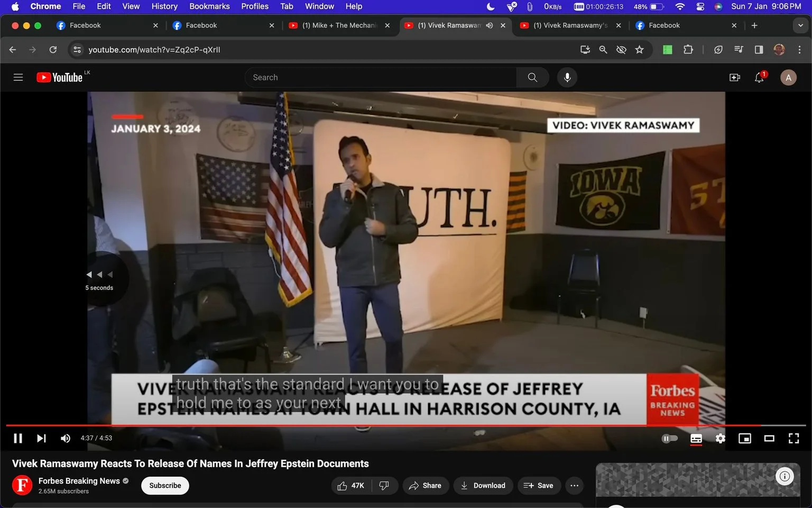Dislike this video
Screen dimensions: 812x508
[x=384, y=485]
